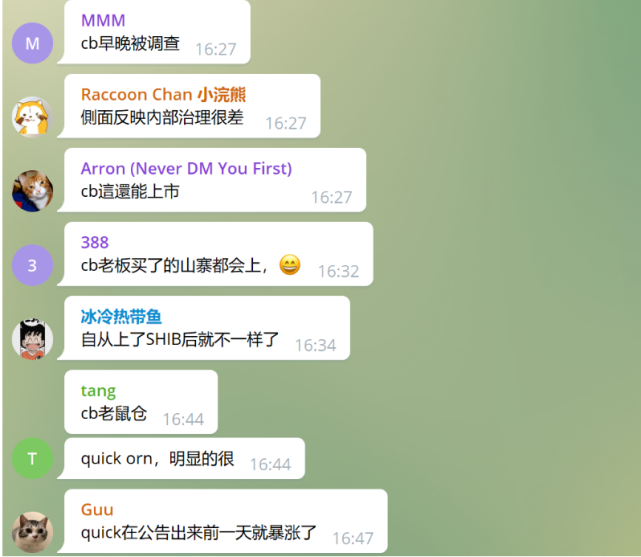Screen dimensions: 641x557
Task: Open 冰冷热带鱼's cartoon avatar
Action: (32, 339)
